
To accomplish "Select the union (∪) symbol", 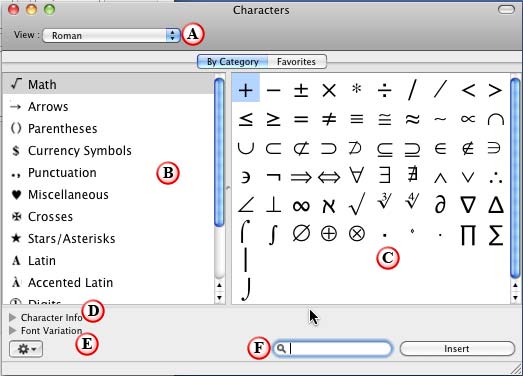I will click(x=246, y=148).
